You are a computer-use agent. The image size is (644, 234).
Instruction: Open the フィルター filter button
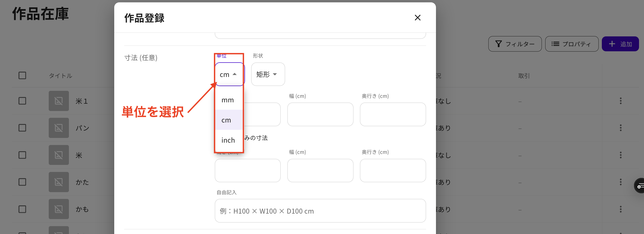(515, 44)
